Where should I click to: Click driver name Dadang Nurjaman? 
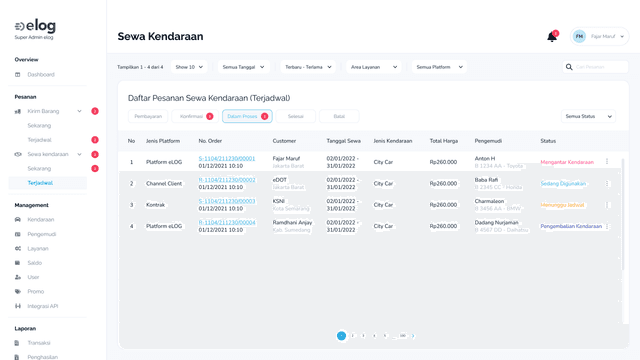496,222
